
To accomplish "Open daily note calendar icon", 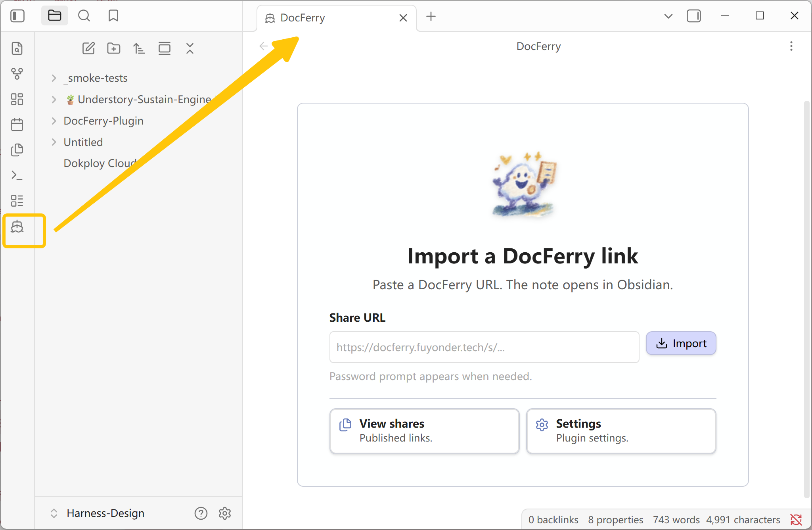I will 17,125.
